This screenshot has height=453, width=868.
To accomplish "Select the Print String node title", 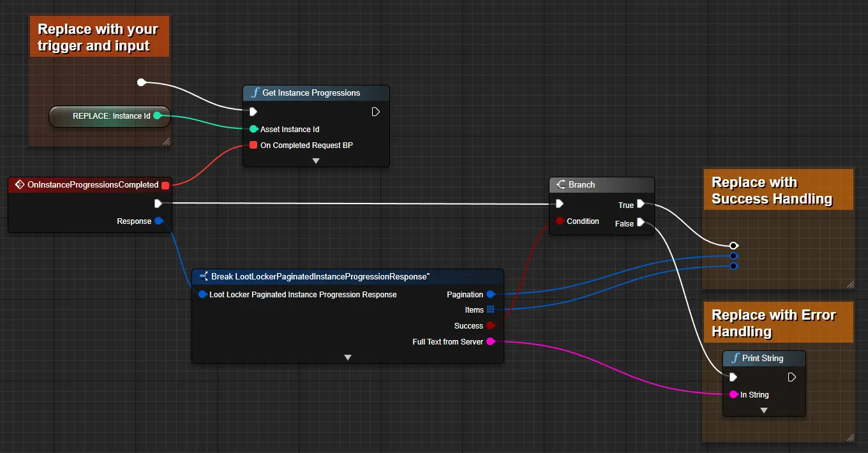I will pyautogui.click(x=764, y=358).
